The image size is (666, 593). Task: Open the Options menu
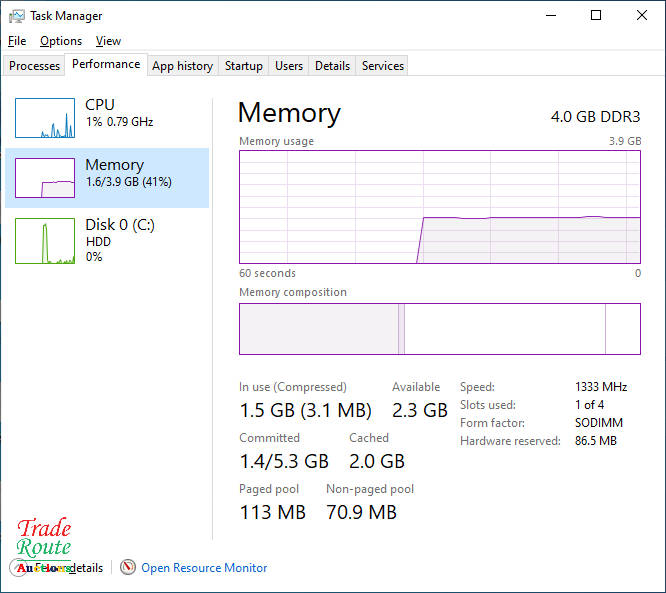[x=61, y=41]
